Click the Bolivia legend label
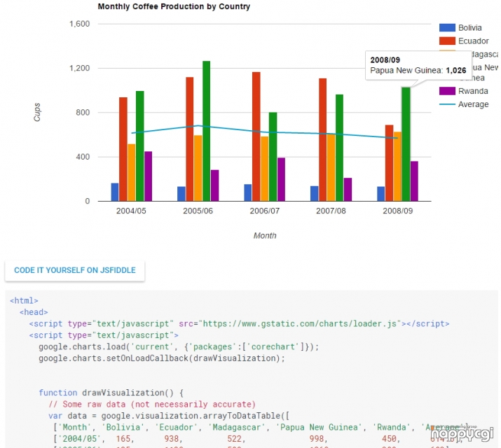 click(469, 28)
